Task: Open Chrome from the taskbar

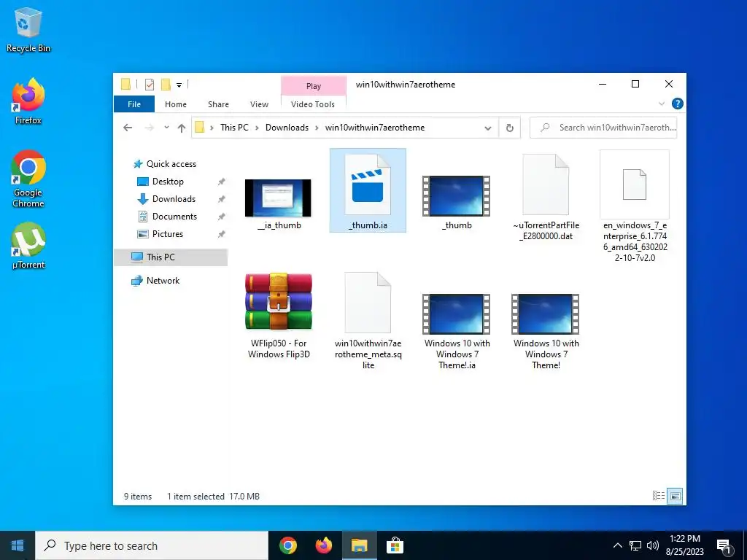Action: click(x=287, y=545)
